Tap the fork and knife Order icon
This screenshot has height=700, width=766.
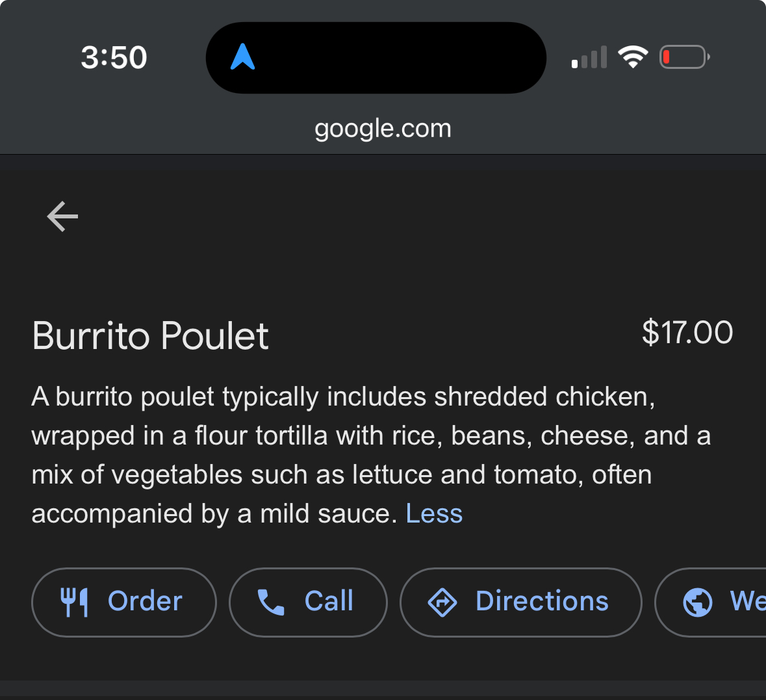pos(76,602)
